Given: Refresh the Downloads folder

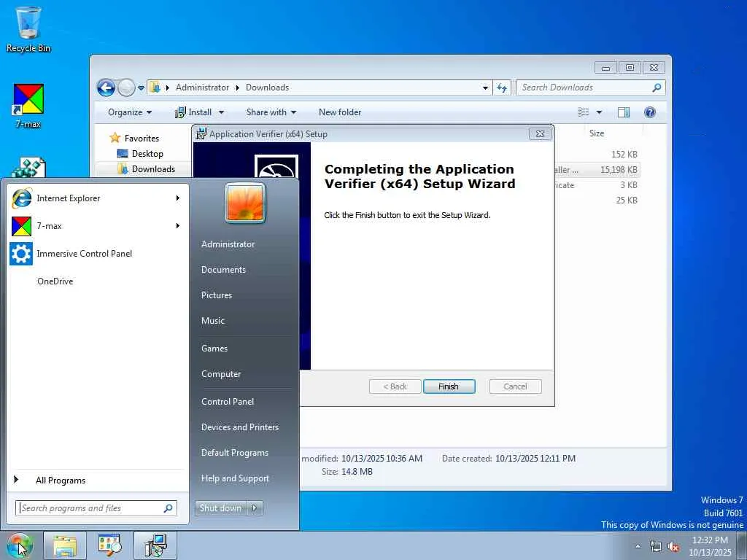Looking at the screenshot, I should tap(502, 87).
